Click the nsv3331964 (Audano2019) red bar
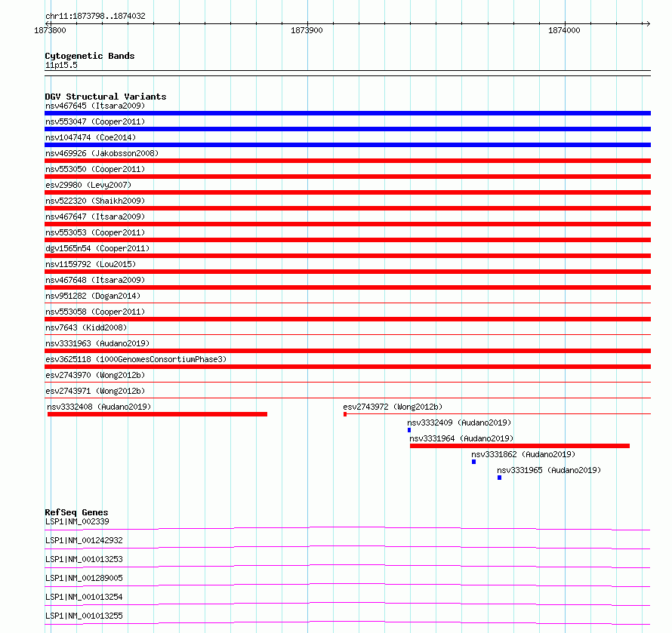The width and height of the screenshot is (672, 633). 520,446
